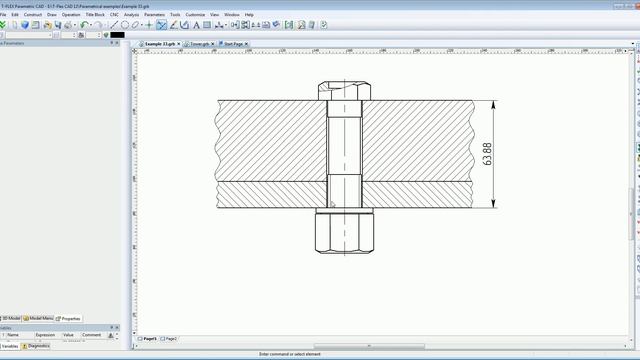Click the save disk icon
Viewport: 640px width, 360px height.
58,25
